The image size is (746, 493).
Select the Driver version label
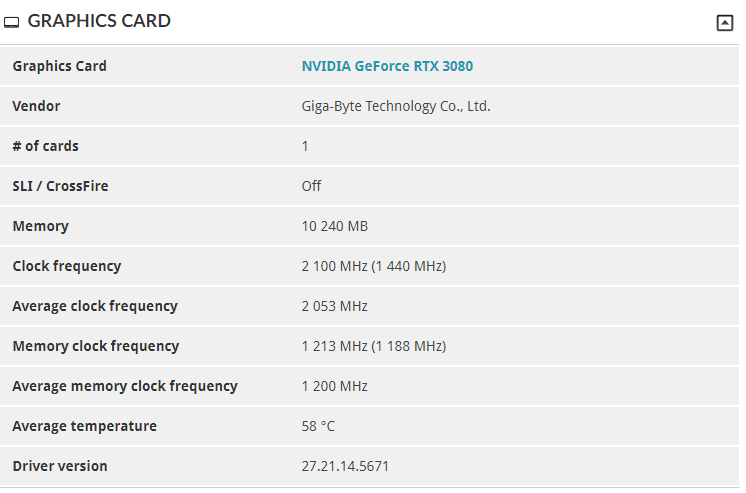pos(60,466)
